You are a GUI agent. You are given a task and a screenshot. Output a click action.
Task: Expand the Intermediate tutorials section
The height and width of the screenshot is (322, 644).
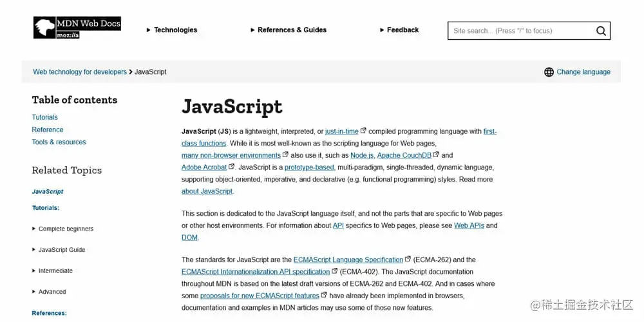52,270
